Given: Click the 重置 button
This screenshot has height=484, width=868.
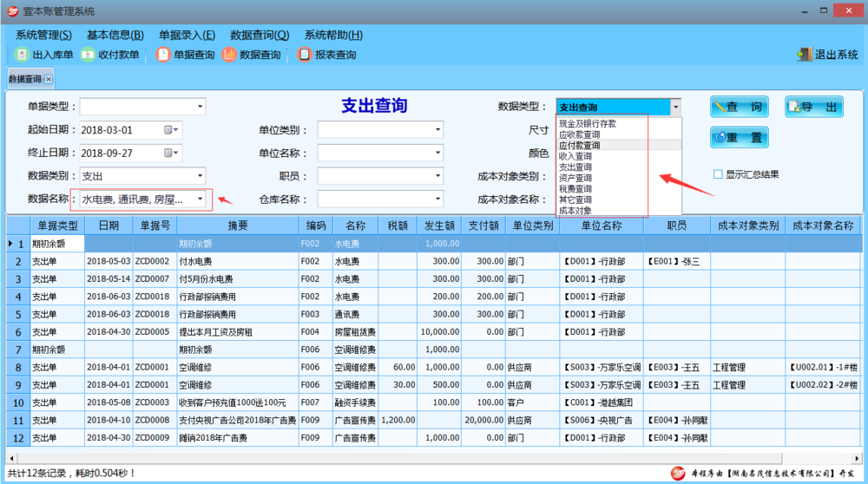Looking at the screenshot, I should click(x=740, y=137).
